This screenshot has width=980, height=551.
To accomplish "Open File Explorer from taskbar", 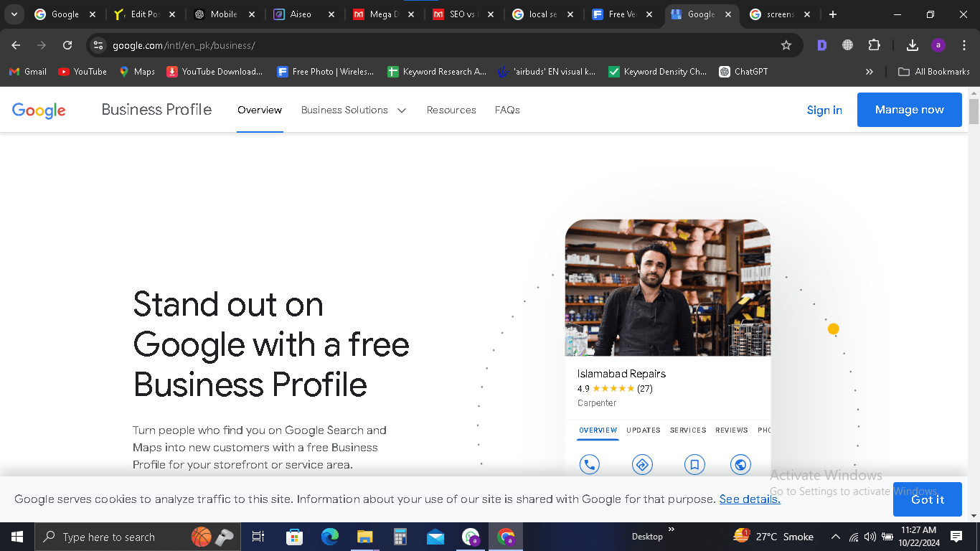I will pos(364,537).
